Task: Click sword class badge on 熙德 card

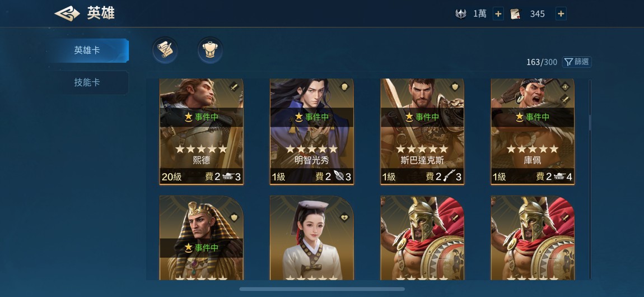Action: pos(234,87)
